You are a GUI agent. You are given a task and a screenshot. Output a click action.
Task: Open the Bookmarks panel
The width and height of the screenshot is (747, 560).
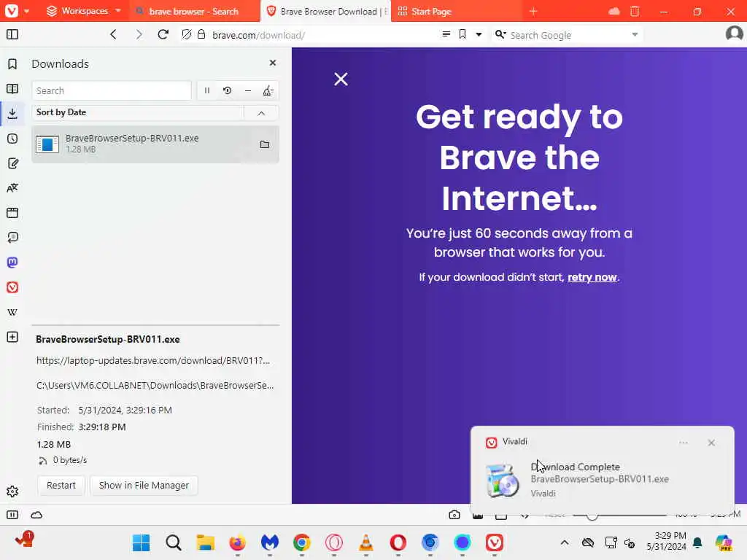point(12,64)
